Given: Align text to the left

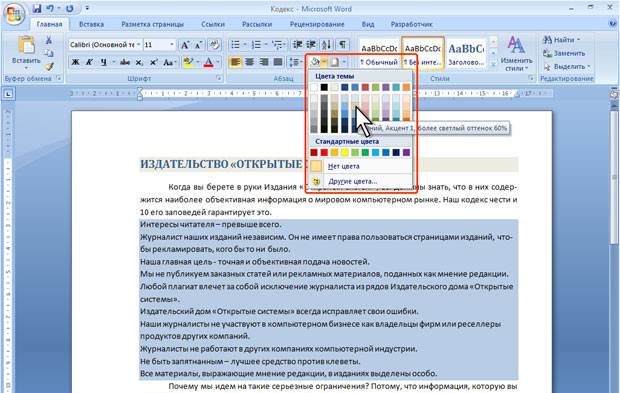Looking at the screenshot, I should point(235,62).
